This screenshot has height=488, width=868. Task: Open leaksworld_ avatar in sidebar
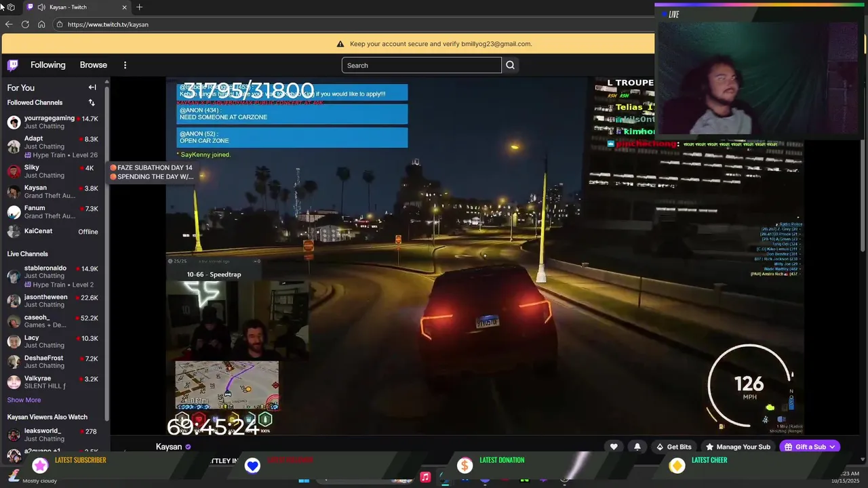[14, 434]
